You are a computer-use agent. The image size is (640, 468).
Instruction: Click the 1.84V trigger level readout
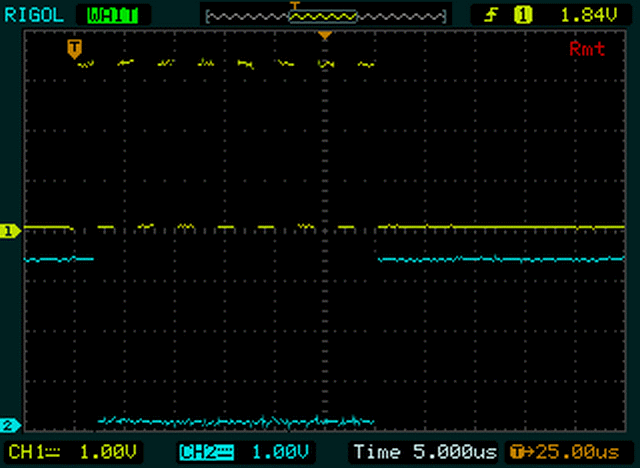(x=589, y=16)
